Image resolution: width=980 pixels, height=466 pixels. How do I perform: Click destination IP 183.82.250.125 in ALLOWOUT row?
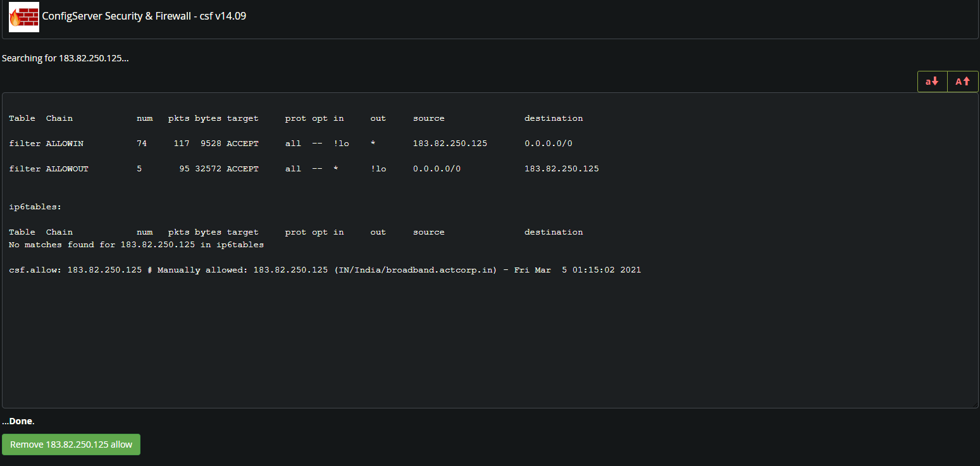pos(561,169)
